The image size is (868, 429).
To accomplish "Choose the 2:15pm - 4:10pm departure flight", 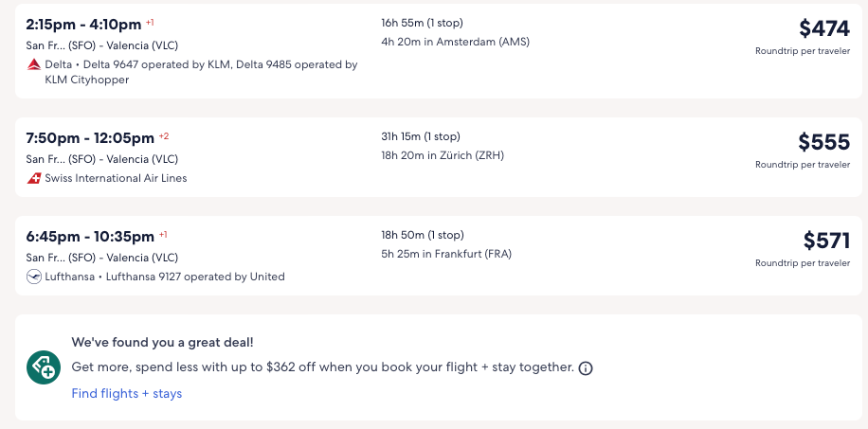I will 83,24.
